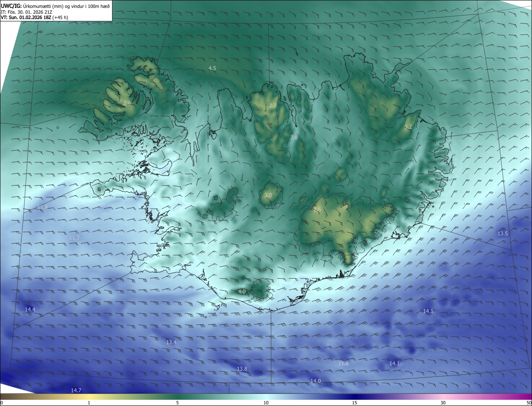The image size is (532, 406).
Task: Click the colorbar tick label '10'
Action: (x=266, y=403)
